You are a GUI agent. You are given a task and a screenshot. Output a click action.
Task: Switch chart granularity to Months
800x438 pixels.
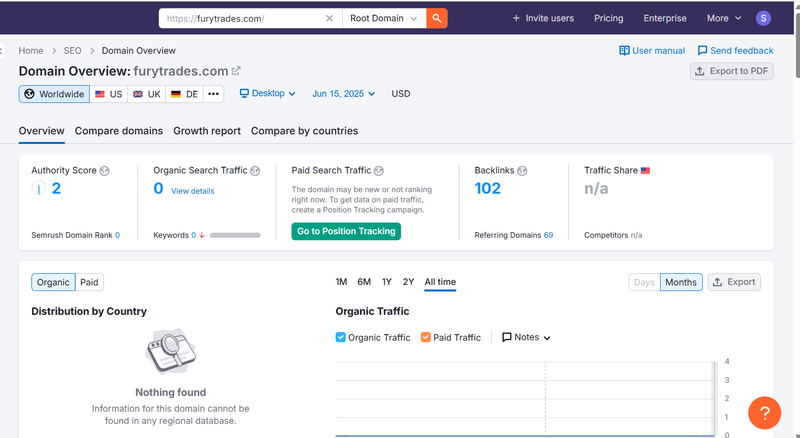(681, 282)
